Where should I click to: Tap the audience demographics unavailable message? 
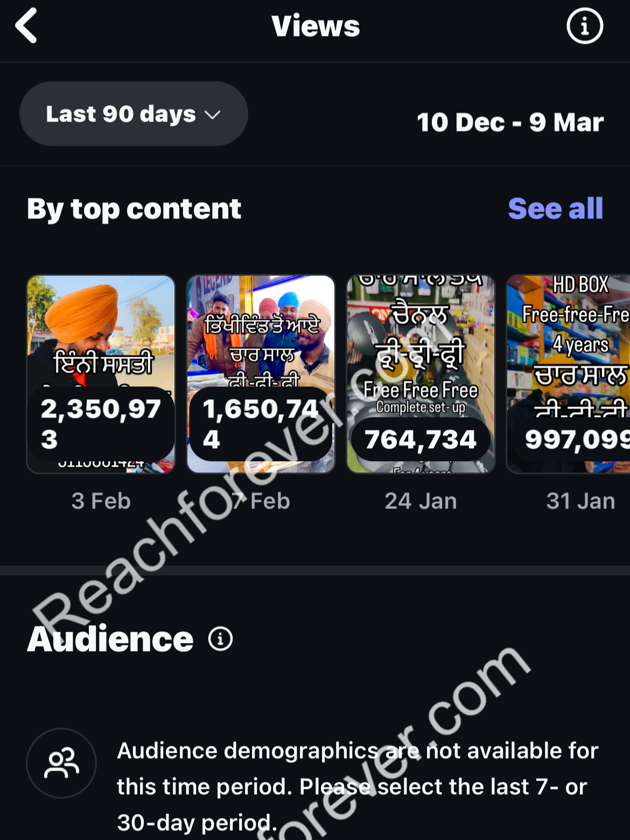pos(358,786)
